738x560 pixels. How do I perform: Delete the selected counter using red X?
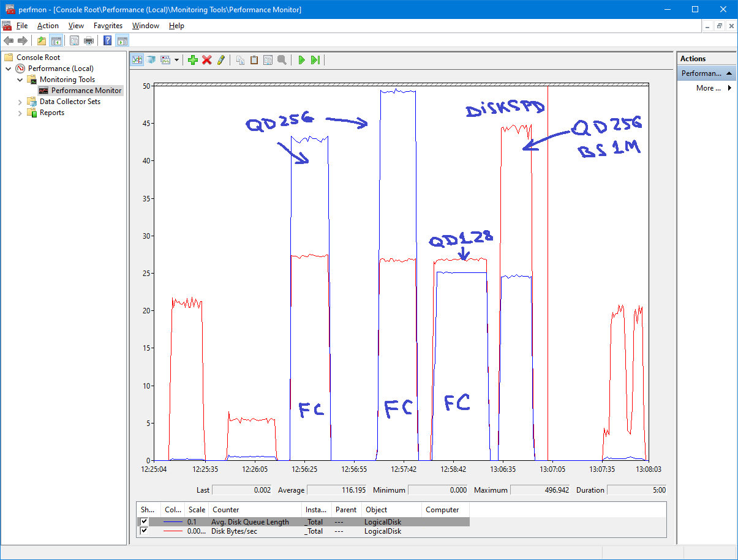pyautogui.click(x=207, y=59)
